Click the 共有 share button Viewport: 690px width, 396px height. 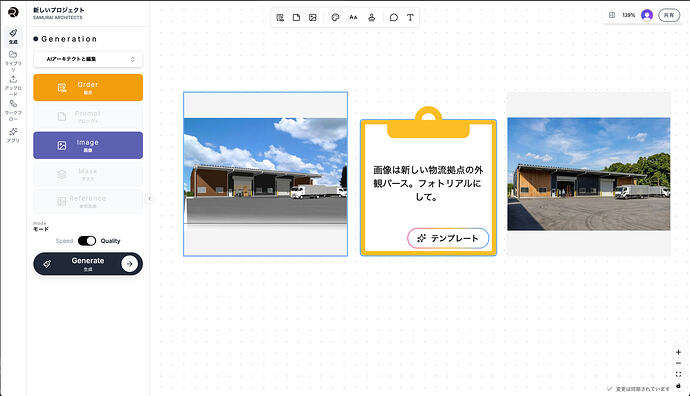tap(669, 15)
